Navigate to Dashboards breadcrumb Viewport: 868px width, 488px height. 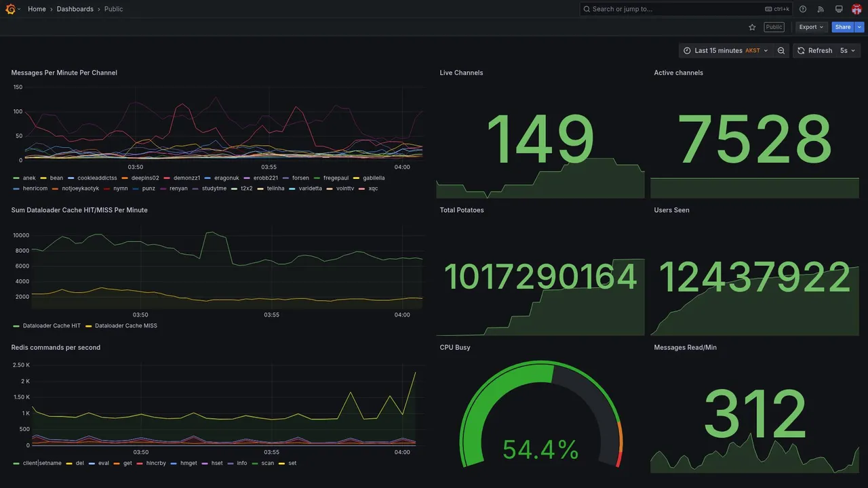pyautogui.click(x=75, y=9)
